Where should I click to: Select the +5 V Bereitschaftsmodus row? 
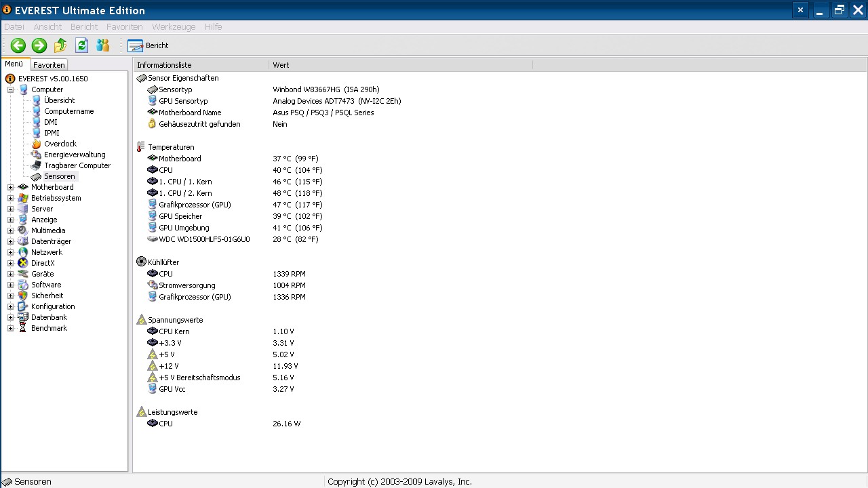(x=221, y=378)
